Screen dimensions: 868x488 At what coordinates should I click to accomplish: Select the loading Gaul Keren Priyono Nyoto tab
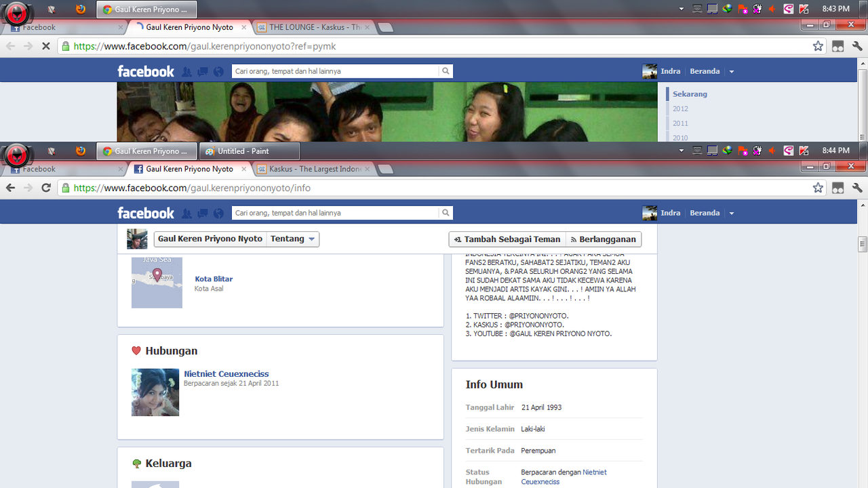189,27
